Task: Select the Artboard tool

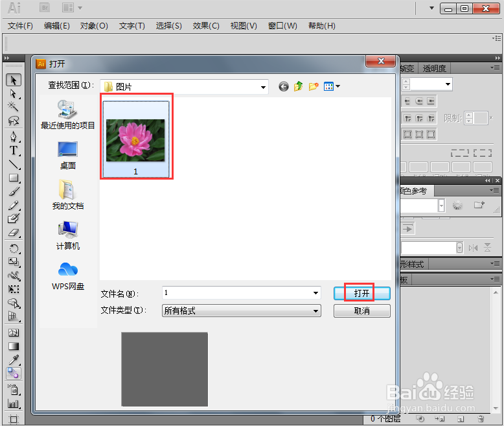Action: (14, 419)
